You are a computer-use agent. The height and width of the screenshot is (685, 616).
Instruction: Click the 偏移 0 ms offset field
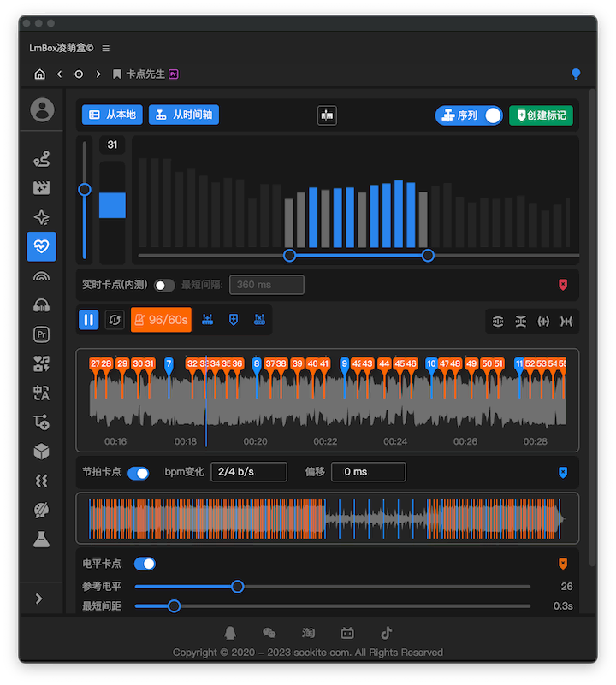369,472
